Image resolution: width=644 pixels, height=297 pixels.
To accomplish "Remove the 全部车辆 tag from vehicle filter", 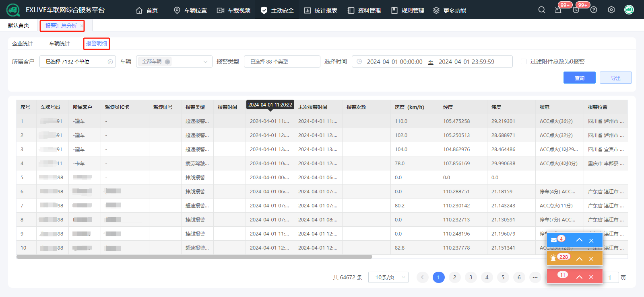I will [167, 61].
